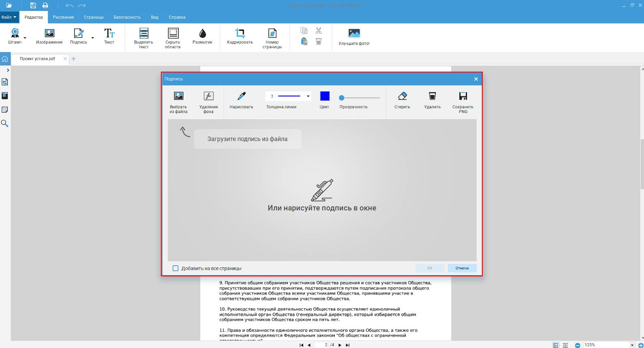
Task: Select the Проект устава.pdf document tab
Action: (38, 59)
